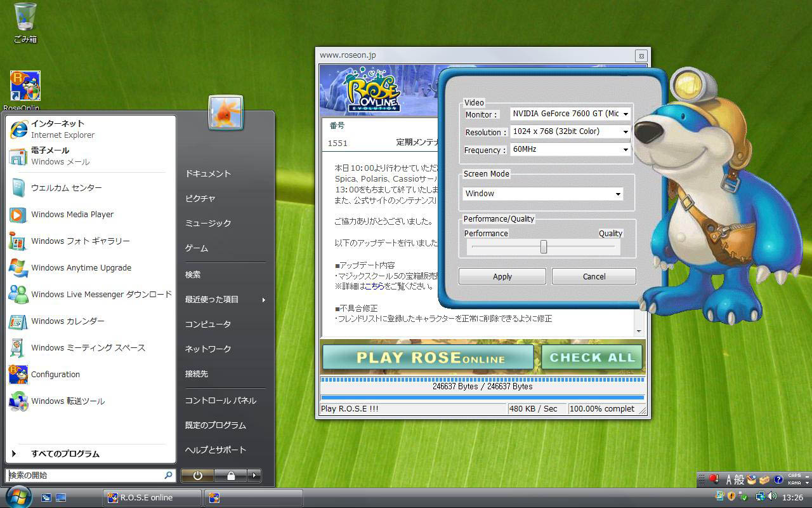This screenshot has height=508, width=812.
Task: Open the RoseOnline desktop shortcut icon
Action: point(25,87)
